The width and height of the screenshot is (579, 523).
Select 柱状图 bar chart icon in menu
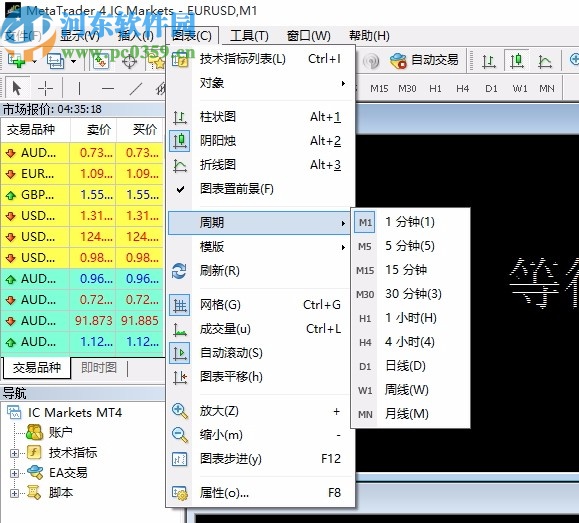pos(180,117)
